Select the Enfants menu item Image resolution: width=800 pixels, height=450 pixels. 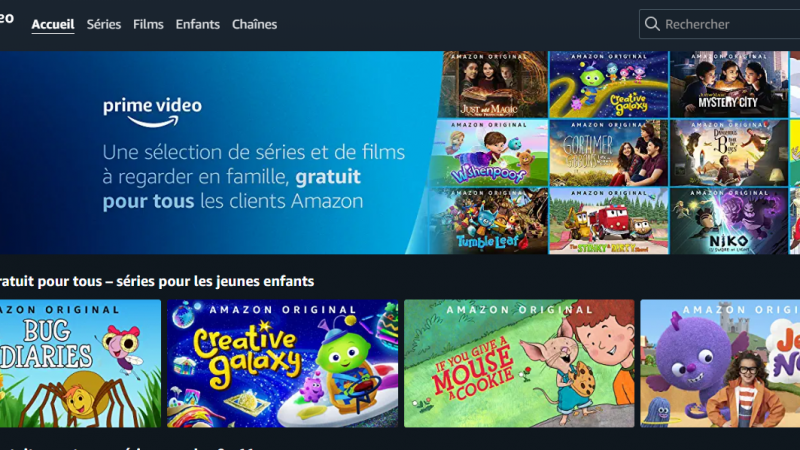197,24
